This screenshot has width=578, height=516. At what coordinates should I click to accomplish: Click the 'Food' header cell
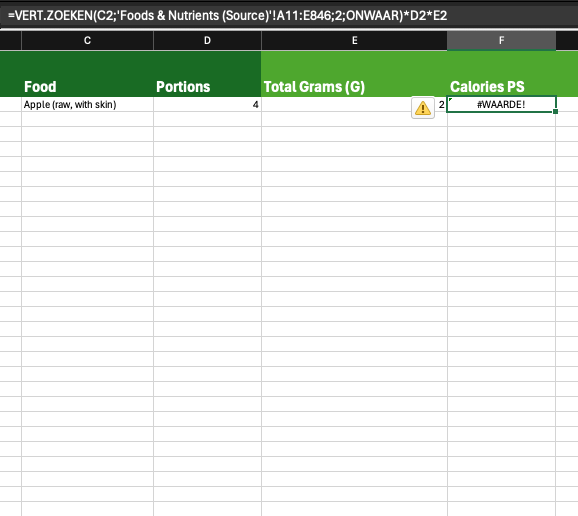click(x=87, y=74)
